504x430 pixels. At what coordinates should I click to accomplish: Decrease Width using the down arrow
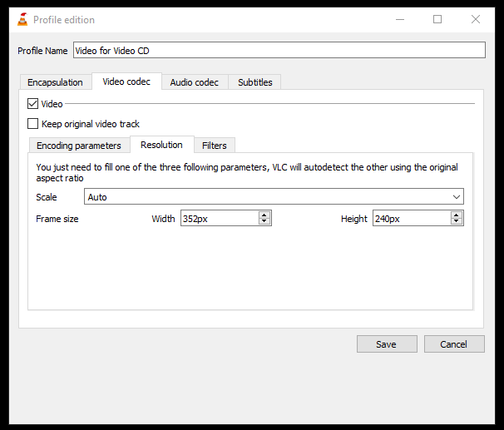point(264,221)
